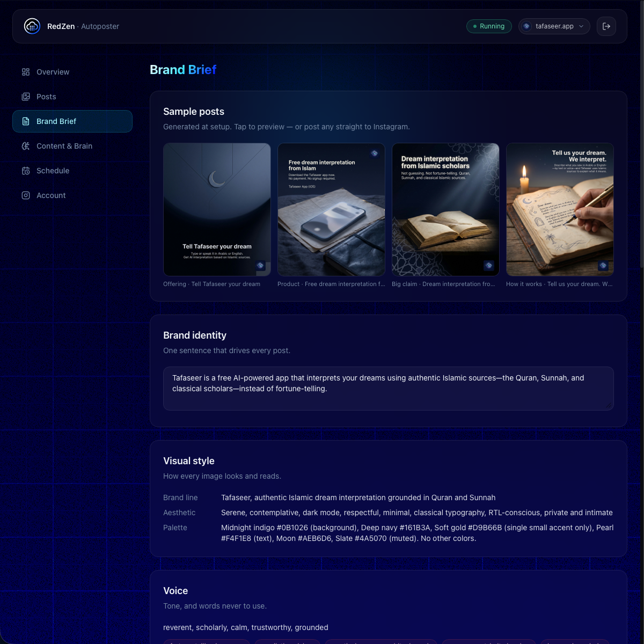
Task: Click the logout icon button
Action: coord(606,26)
